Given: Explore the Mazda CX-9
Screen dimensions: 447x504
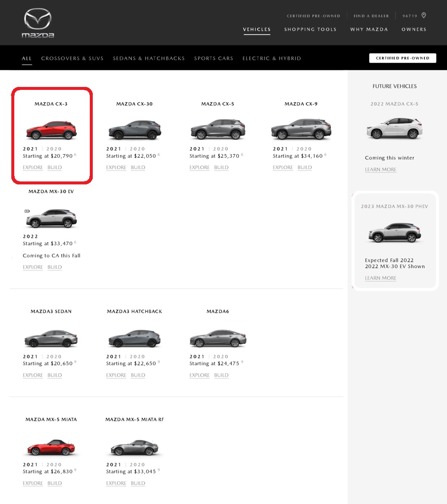Looking at the screenshot, I should [283, 167].
